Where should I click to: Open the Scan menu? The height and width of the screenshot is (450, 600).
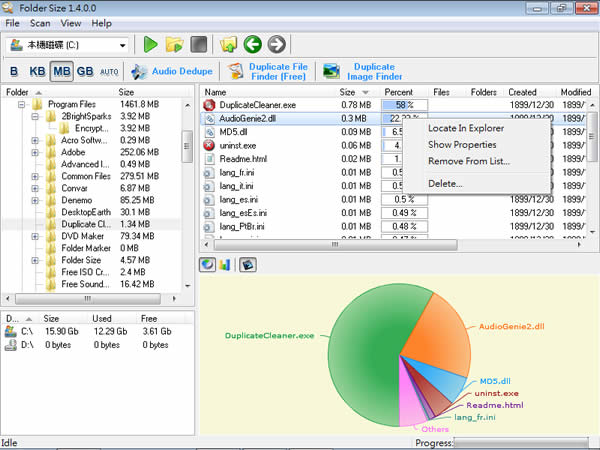40,23
